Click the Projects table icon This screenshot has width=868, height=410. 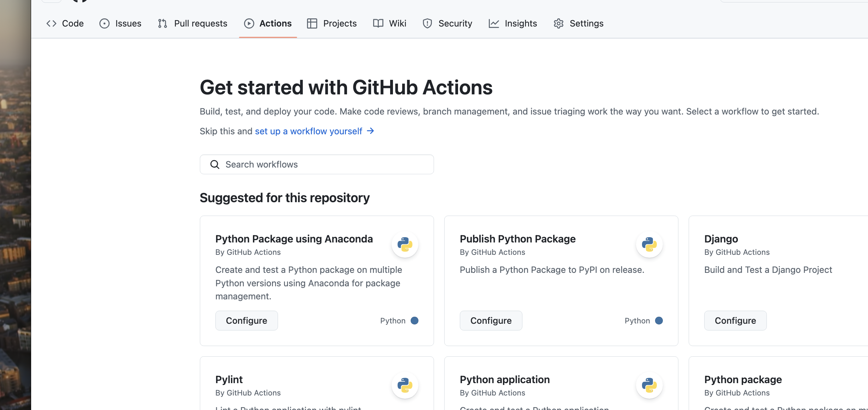tap(312, 24)
